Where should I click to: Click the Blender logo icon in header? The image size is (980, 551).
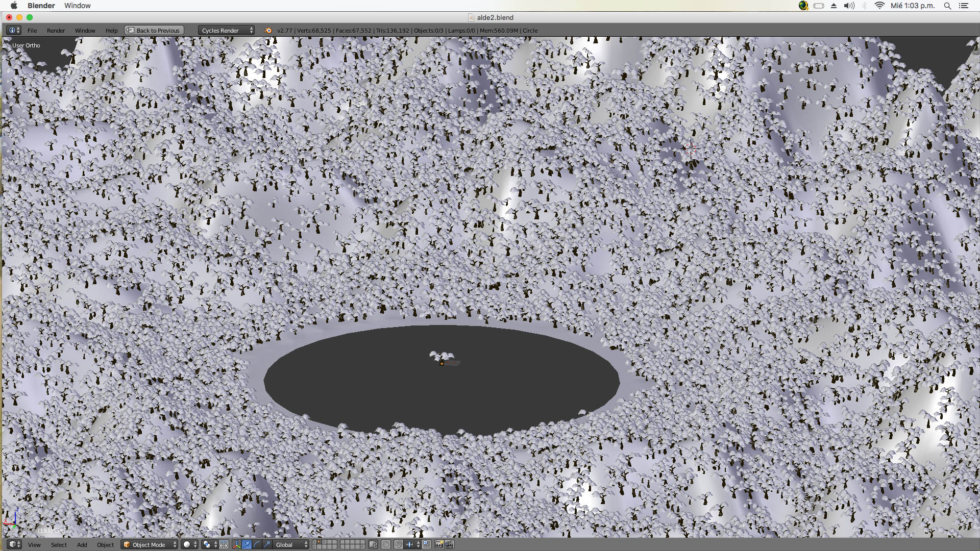pyautogui.click(x=268, y=31)
